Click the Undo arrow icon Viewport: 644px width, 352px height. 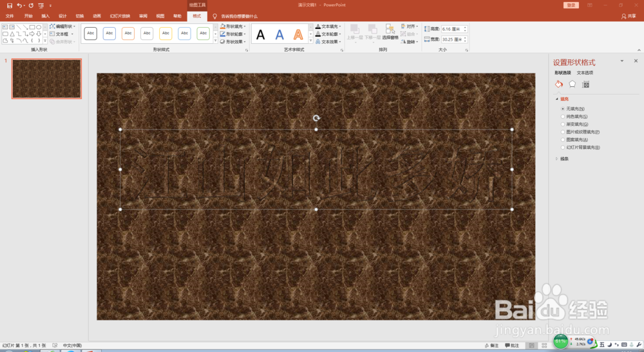pos(19,5)
